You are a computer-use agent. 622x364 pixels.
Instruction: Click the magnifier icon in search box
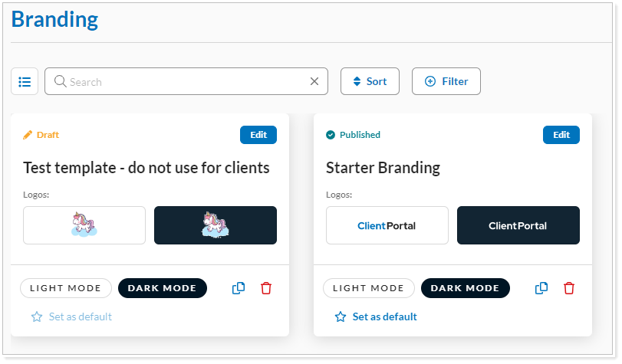pyautogui.click(x=60, y=81)
